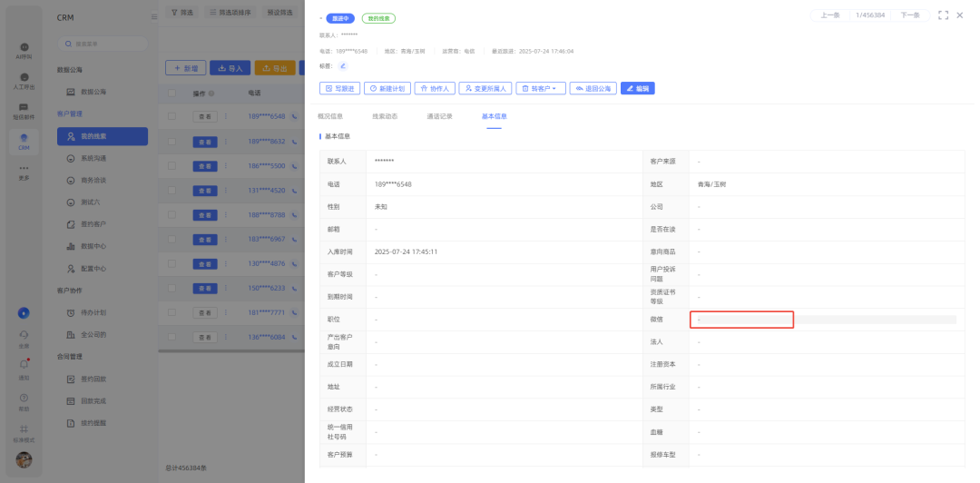Click the 坐席 headset icon
The width and height of the screenshot is (980, 483).
point(24,338)
